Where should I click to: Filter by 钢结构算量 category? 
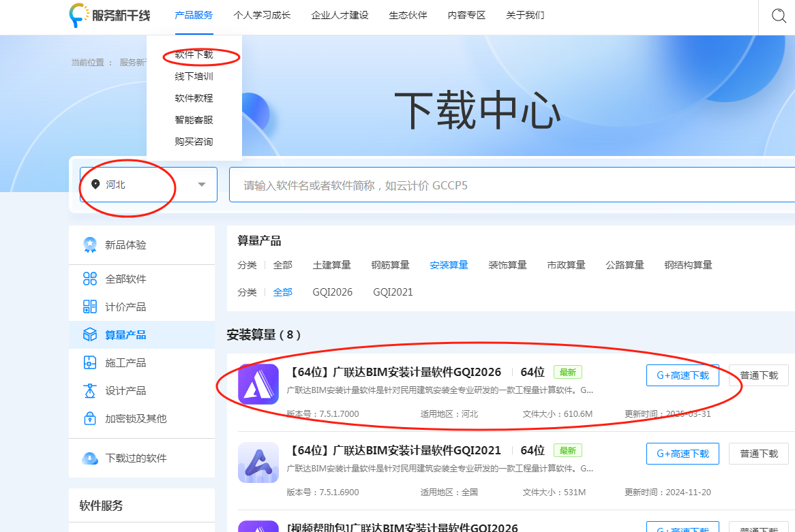(688, 265)
